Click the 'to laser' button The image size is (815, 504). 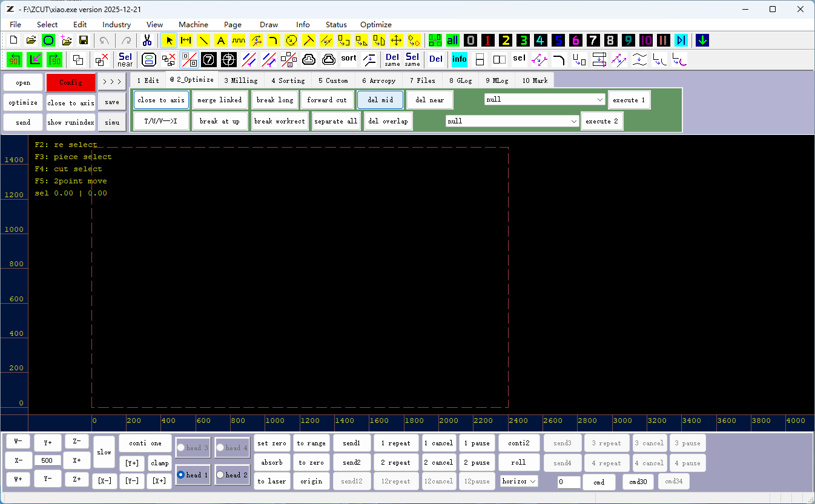(x=272, y=482)
